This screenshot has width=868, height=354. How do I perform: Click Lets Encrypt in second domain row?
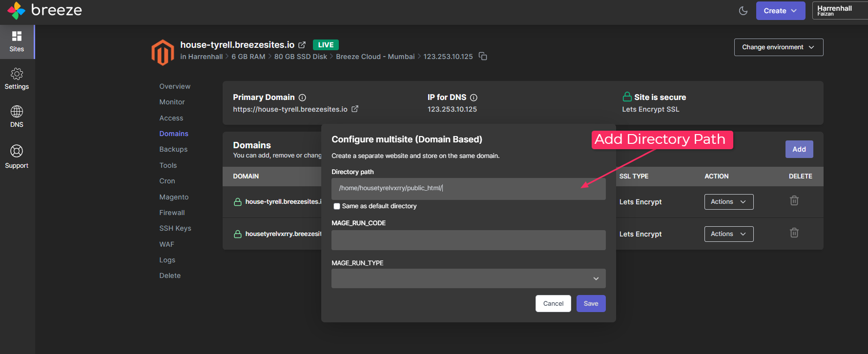pos(641,234)
